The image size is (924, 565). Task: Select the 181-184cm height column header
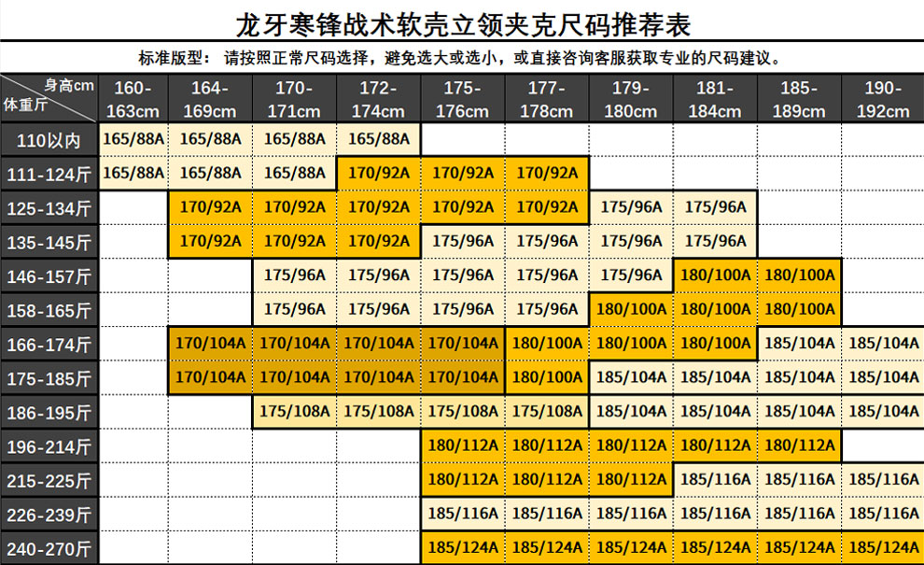[715, 98]
